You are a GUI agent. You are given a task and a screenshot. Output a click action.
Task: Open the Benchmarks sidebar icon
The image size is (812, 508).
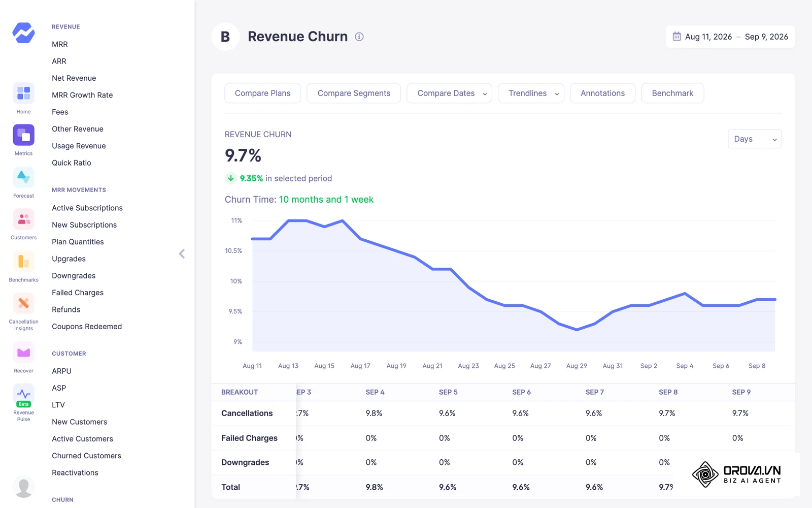23,262
